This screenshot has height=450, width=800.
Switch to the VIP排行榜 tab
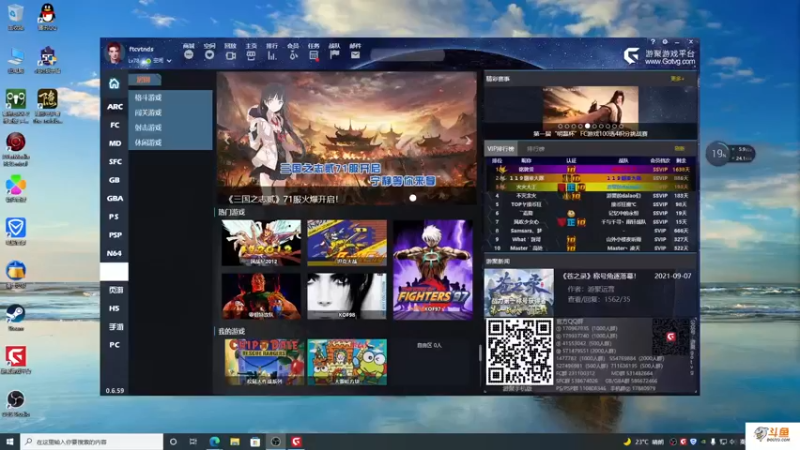click(x=501, y=148)
